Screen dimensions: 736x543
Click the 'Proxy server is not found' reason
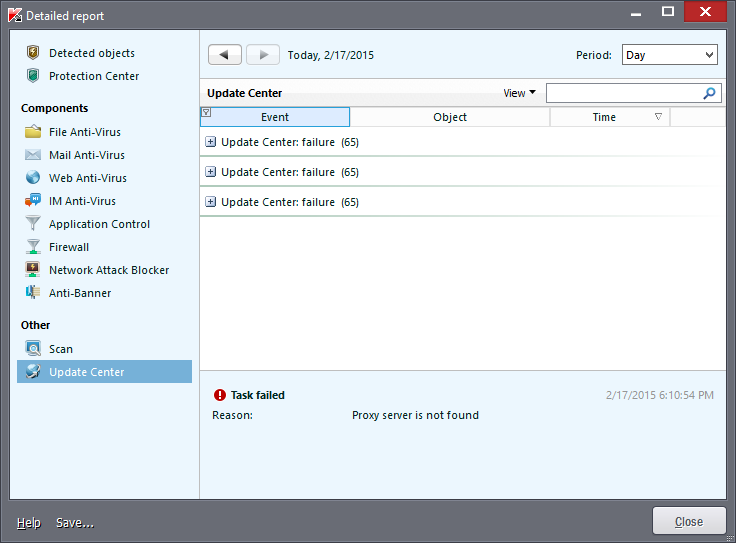point(415,415)
